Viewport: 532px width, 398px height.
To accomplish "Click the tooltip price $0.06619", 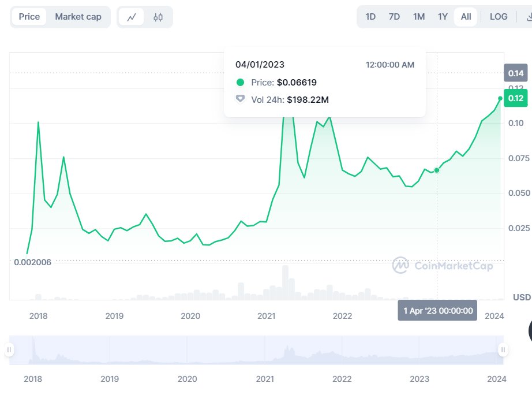I will (x=297, y=82).
